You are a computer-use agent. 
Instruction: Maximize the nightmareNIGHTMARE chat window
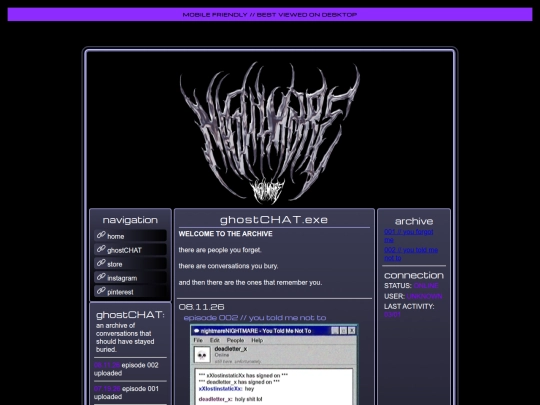343,331
